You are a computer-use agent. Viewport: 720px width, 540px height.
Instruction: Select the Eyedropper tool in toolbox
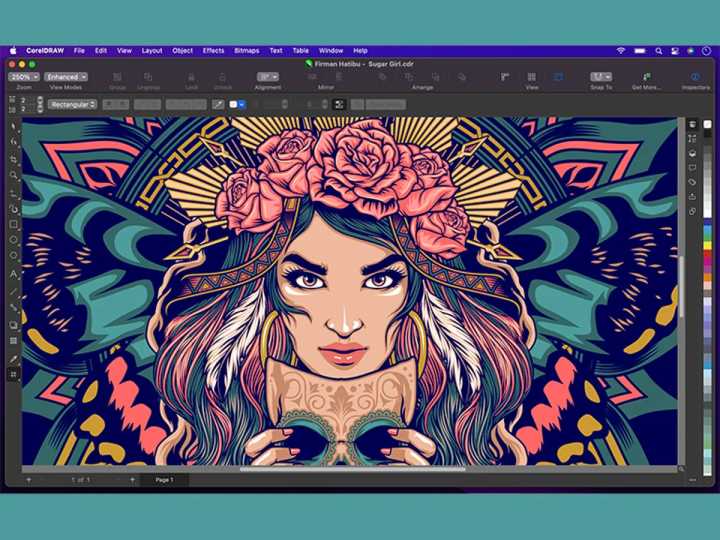tap(14, 359)
